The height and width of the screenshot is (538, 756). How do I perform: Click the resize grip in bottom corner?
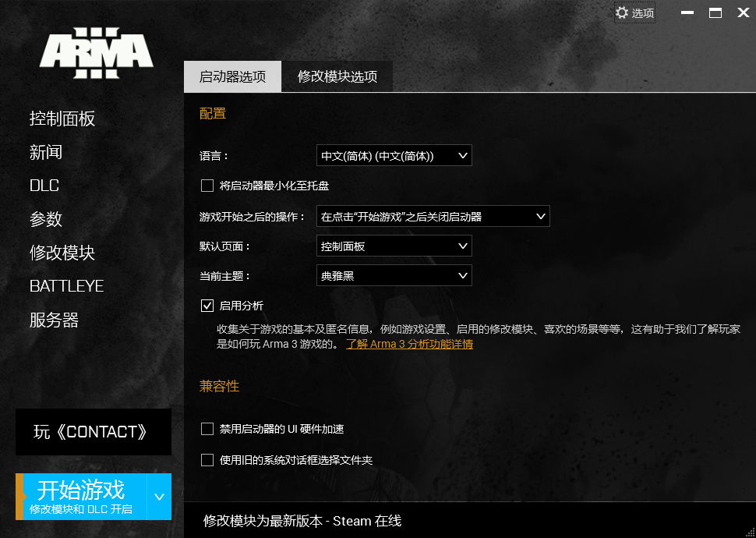[x=749, y=531]
